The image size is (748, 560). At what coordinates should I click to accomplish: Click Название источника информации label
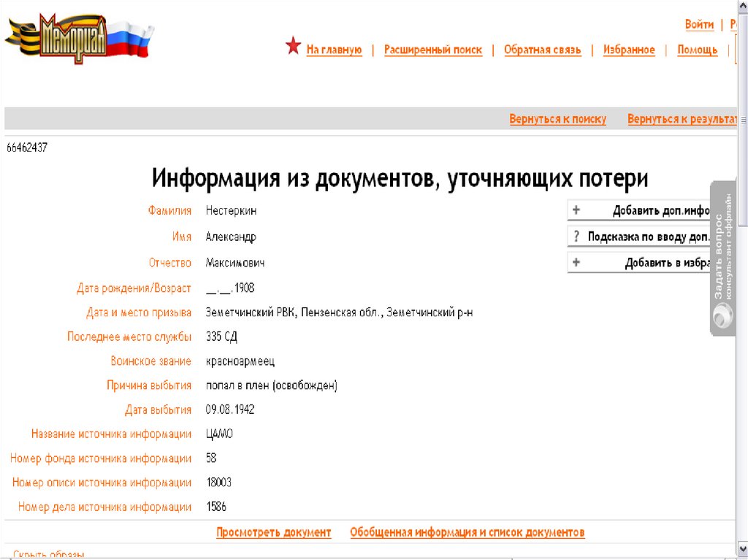click(111, 434)
